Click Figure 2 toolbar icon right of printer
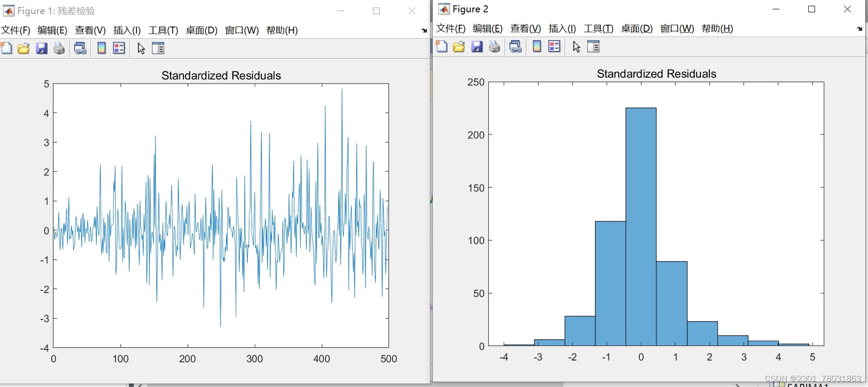The image size is (868, 387). tap(515, 47)
